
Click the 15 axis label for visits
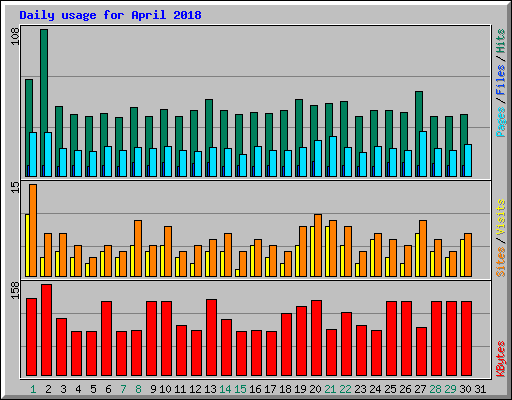click(15, 188)
